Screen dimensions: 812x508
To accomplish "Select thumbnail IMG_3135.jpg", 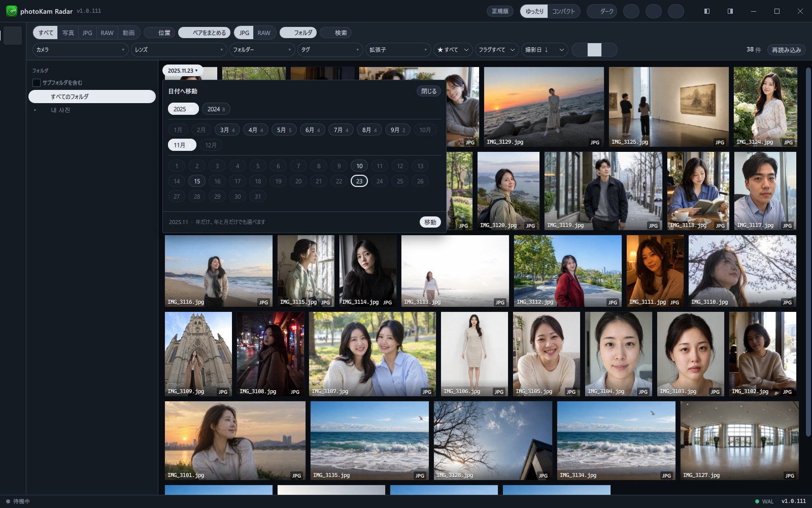I will [x=369, y=440].
